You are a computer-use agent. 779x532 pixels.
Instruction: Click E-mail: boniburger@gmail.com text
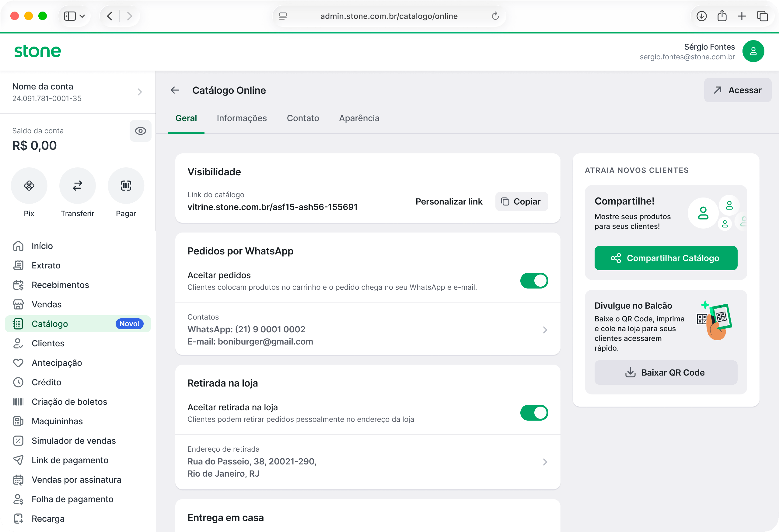(x=250, y=341)
